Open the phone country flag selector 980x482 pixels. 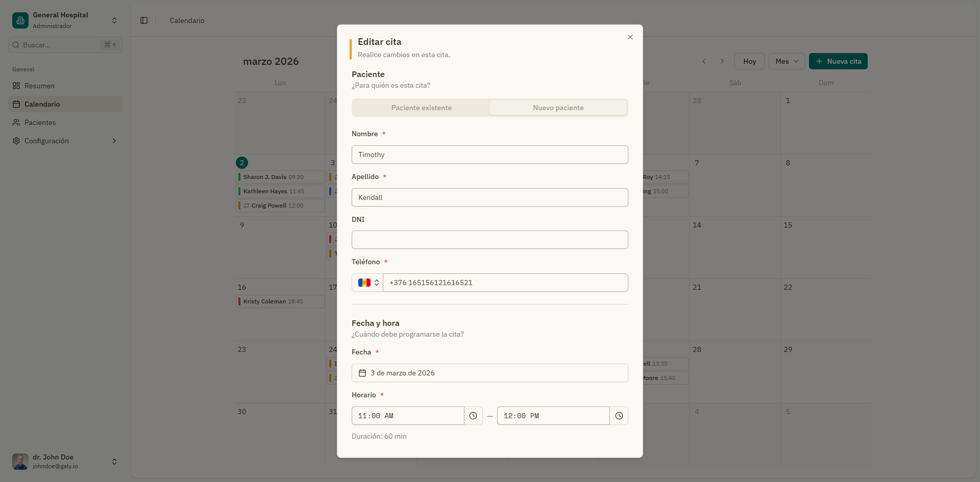point(367,283)
